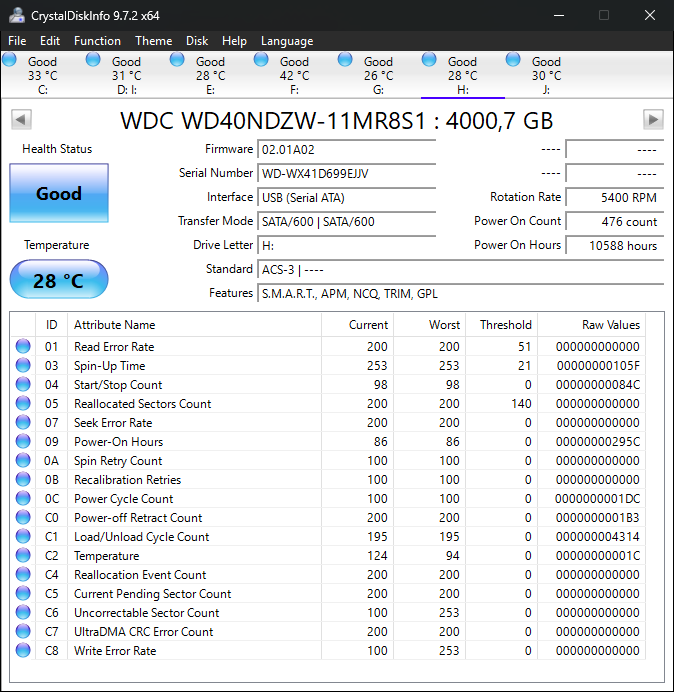674x692 pixels.
Task: Click the Firmware value field
Action: (346, 149)
